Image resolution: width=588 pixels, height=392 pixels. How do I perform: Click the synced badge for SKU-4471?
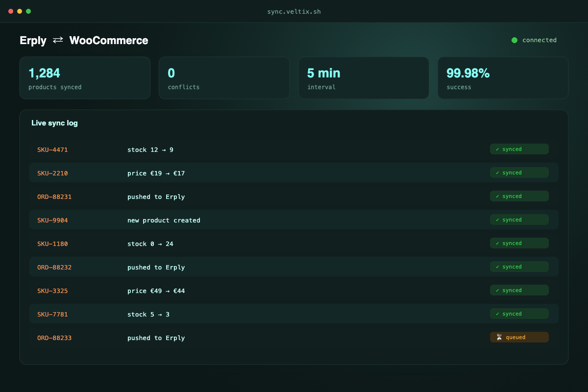(x=519, y=149)
